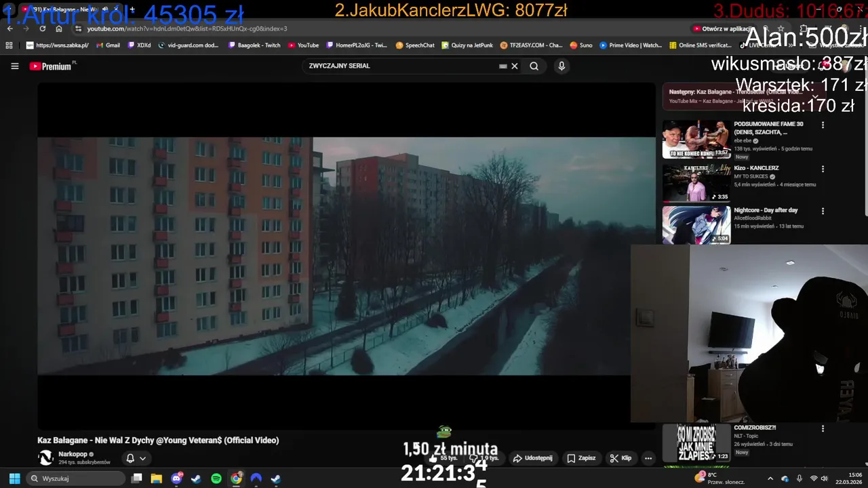Open PODSUMOWANIE FAME 30 thumbnail

pyautogui.click(x=696, y=139)
